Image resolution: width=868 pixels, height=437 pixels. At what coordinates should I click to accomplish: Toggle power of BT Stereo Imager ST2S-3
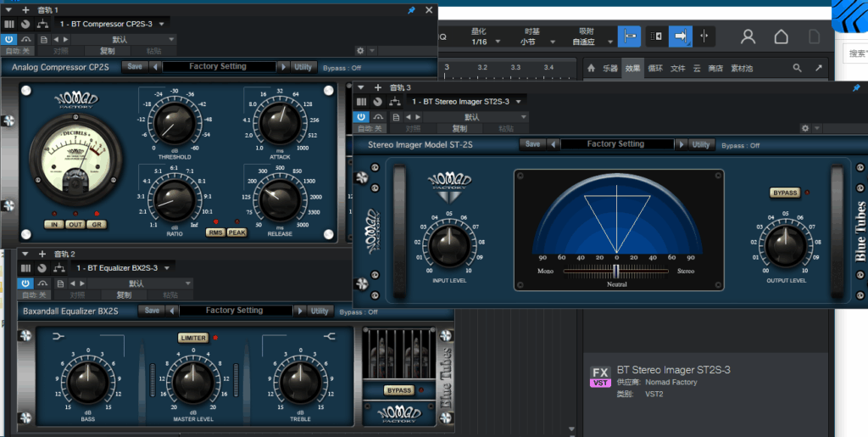coord(361,117)
